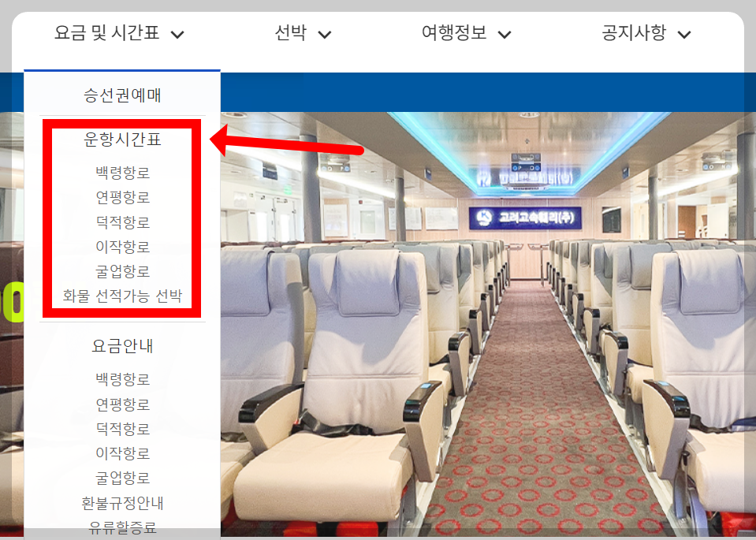Select 이작항로 under 요금안내
This screenshot has height=540, width=756.
click(122, 453)
